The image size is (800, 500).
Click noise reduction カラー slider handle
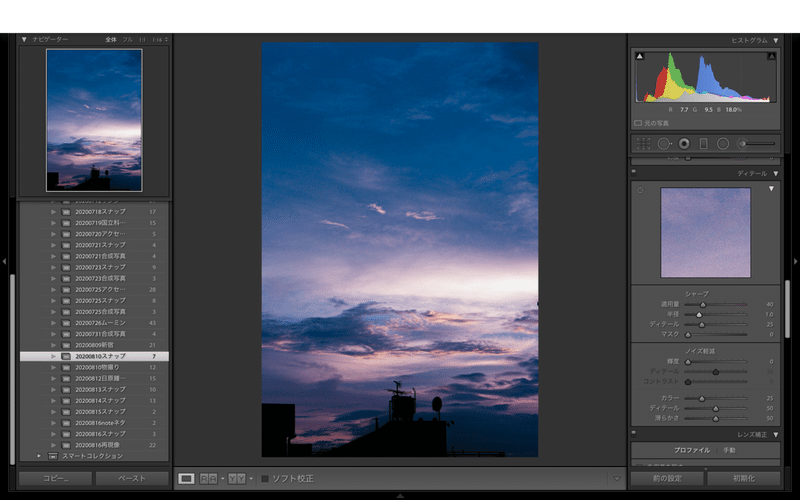[702, 398]
